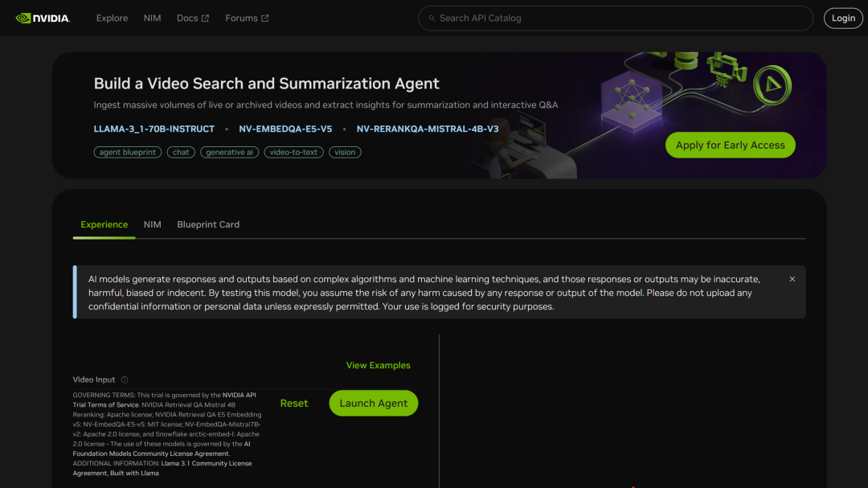Select the generative ai tag
The image size is (868, 488).
tap(229, 152)
